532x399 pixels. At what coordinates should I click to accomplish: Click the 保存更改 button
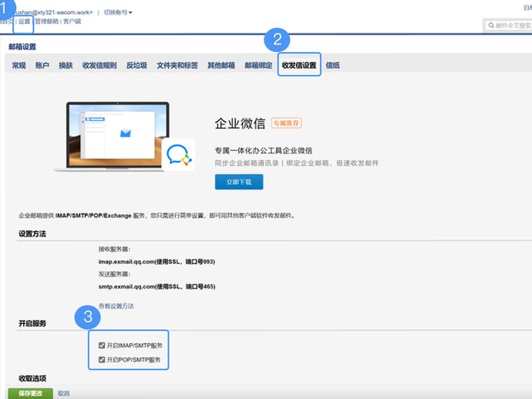(31, 393)
